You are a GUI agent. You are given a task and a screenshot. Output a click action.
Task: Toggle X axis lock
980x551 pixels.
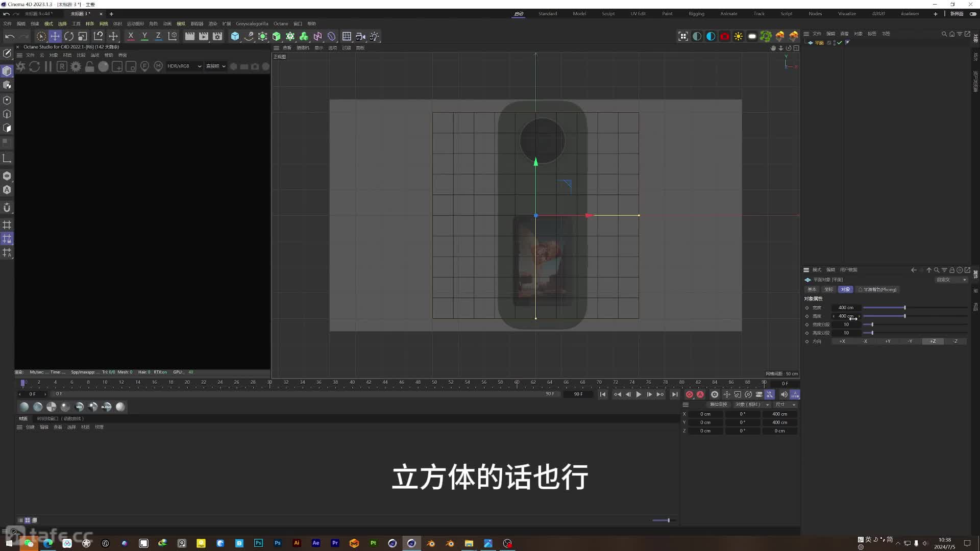(x=131, y=36)
